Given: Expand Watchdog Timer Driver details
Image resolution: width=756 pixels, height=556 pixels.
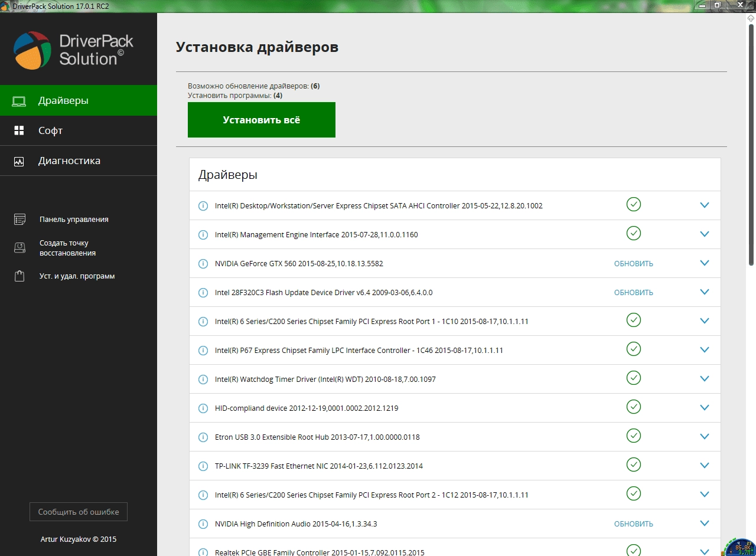Looking at the screenshot, I should pos(704,379).
